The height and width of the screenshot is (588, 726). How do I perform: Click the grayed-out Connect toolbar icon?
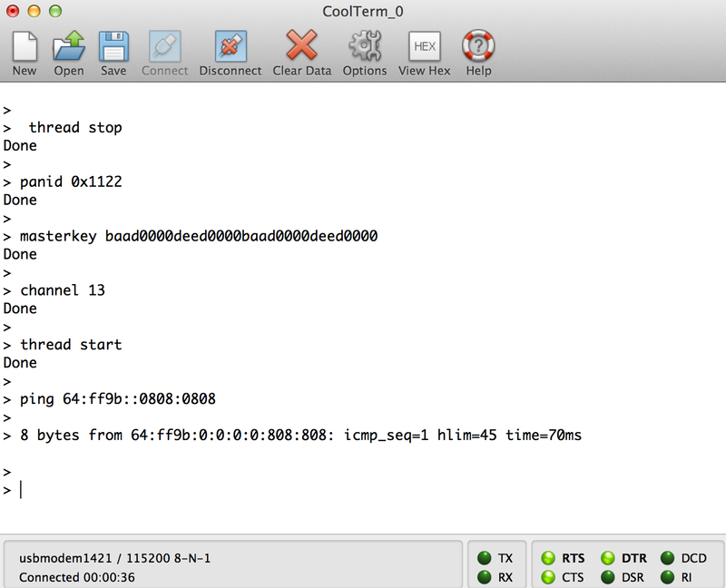164,47
